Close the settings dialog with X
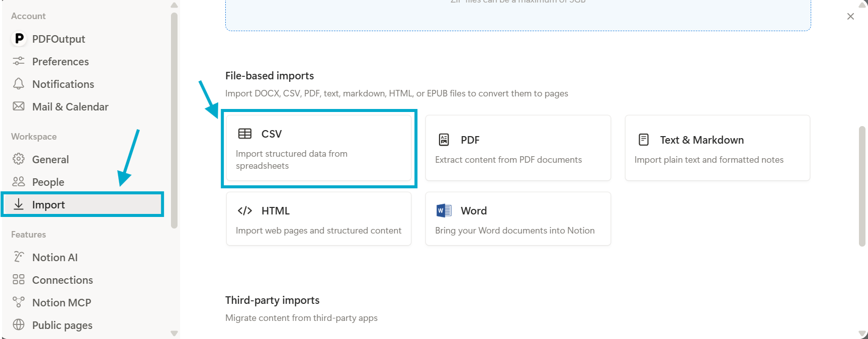This screenshot has height=339, width=868. coord(850,17)
